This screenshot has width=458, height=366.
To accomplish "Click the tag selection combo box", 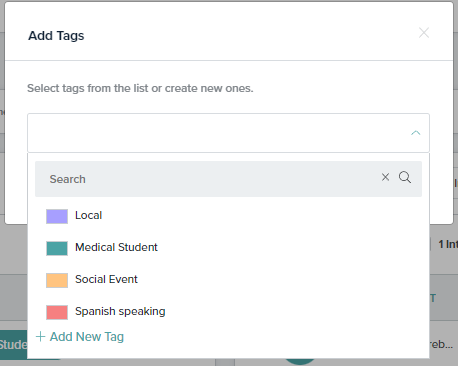I will [x=228, y=133].
